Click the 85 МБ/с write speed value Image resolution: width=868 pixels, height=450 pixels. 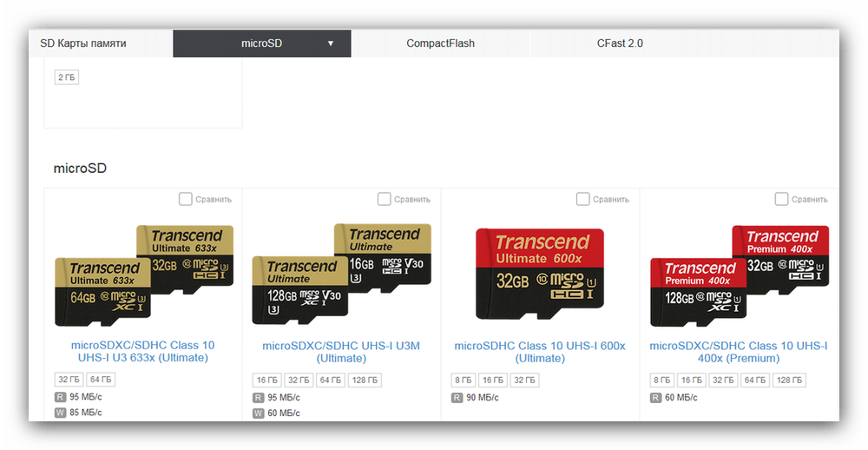click(x=86, y=413)
